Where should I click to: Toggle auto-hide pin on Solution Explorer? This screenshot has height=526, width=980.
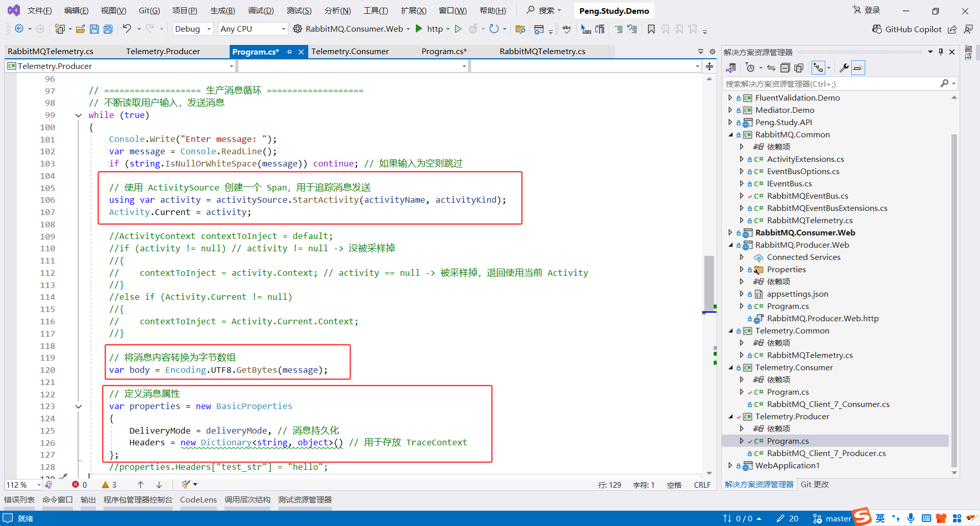(941, 52)
